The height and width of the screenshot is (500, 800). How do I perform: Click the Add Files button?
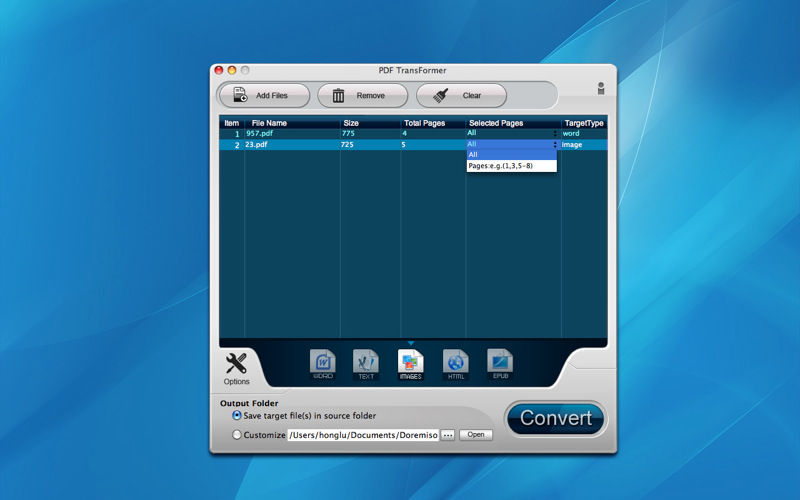pyautogui.click(x=264, y=95)
